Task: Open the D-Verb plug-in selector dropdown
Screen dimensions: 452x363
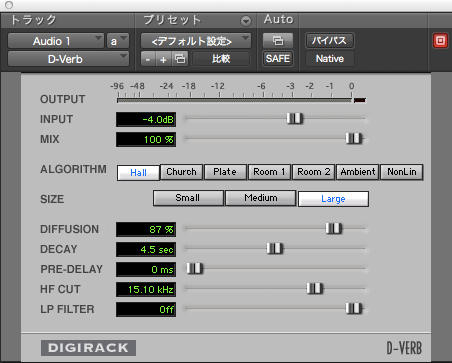Action: point(68,59)
